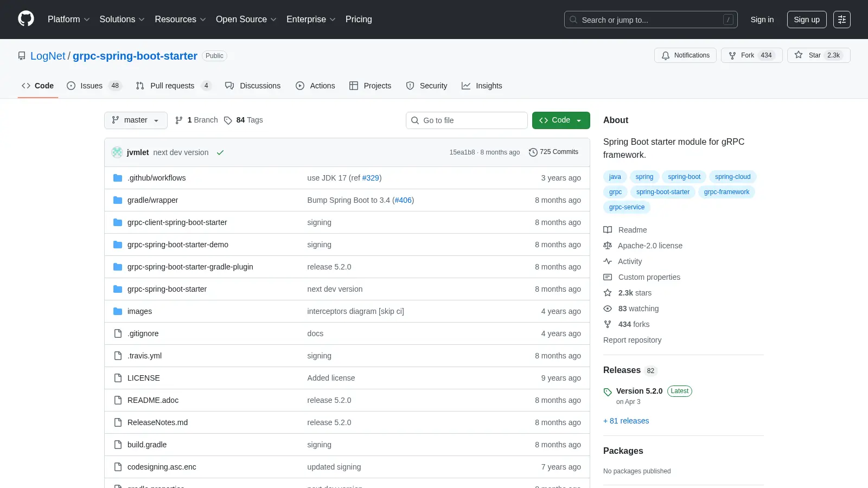Open the LogNet owner link

pyautogui.click(x=48, y=56)
